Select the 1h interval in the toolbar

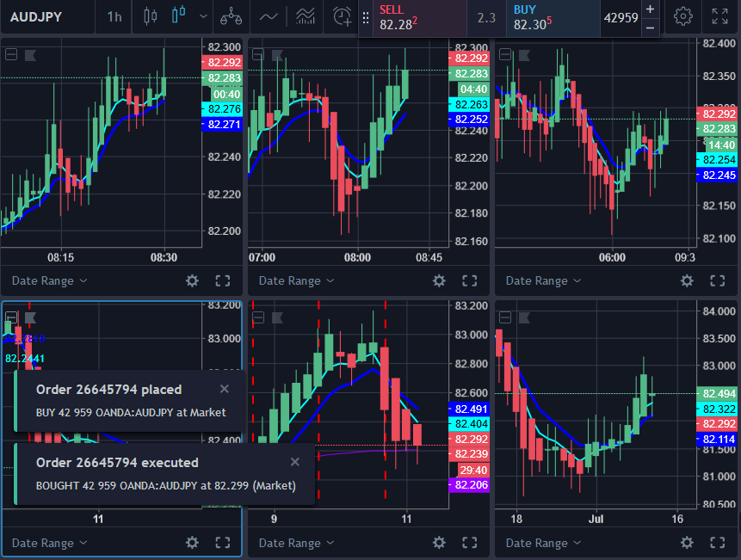(114, 16)
